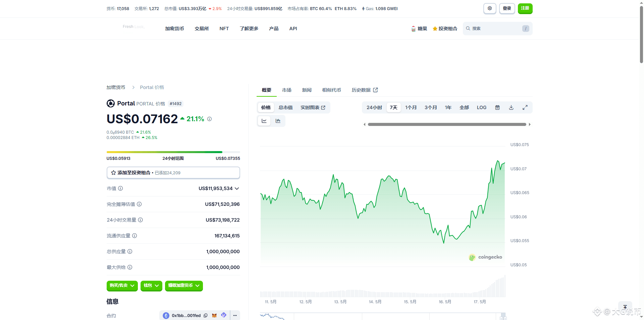Click the portfolio star icon in header
Screen dimensions: 644x320
tap(435, 29)
